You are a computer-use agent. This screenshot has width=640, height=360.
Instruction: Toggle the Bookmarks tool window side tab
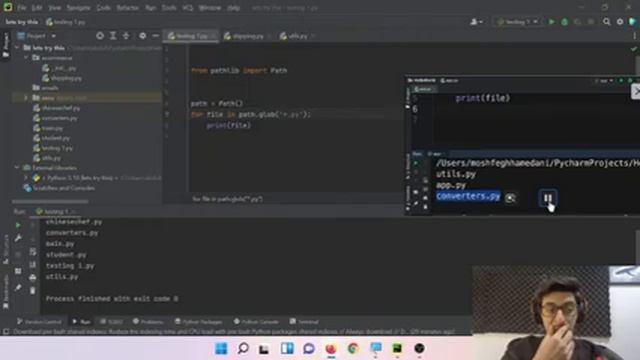(5, 291)
